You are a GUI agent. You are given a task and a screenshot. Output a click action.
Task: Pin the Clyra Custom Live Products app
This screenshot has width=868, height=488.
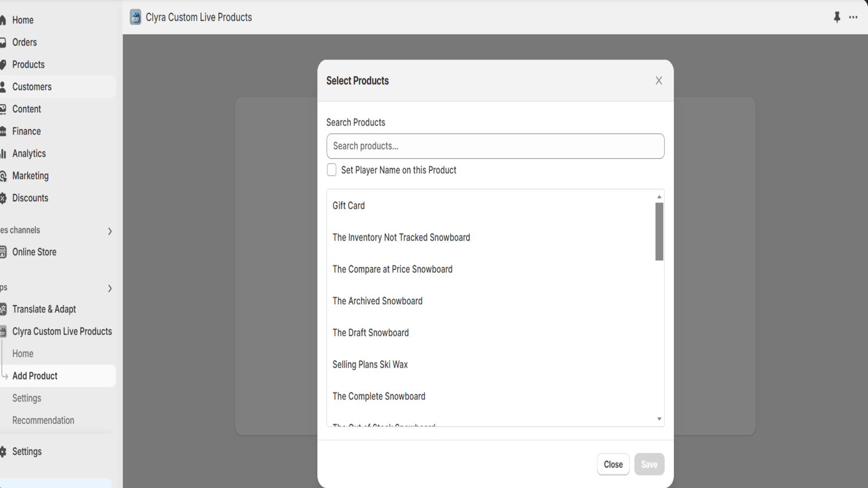(x=837, y=17)
